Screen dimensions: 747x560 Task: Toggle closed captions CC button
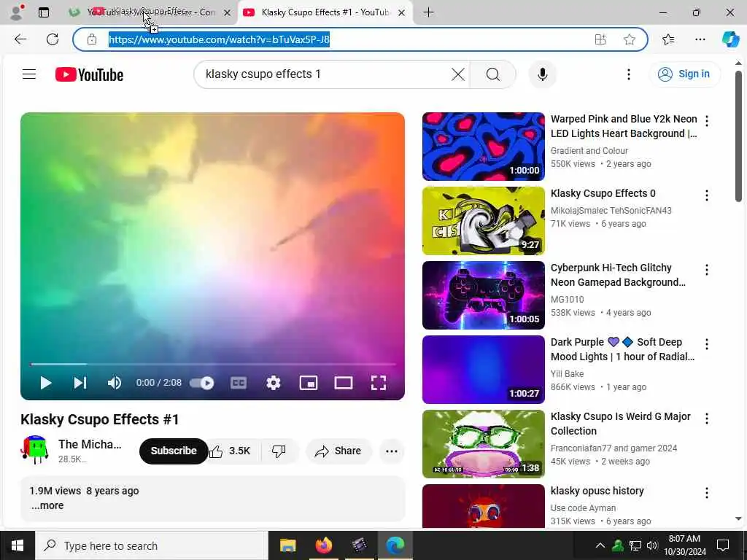tap(239, 383)
